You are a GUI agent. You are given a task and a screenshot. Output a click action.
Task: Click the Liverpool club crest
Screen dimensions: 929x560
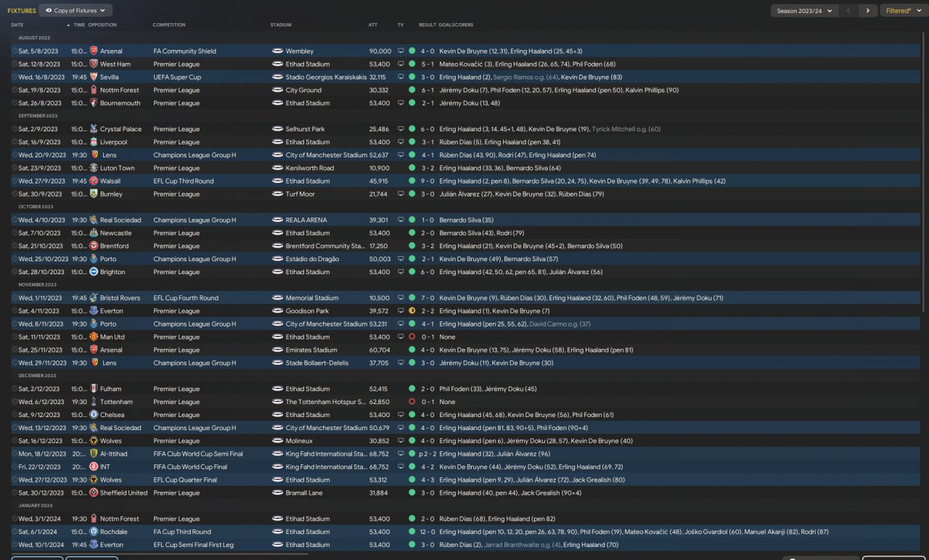click(94, 142)
